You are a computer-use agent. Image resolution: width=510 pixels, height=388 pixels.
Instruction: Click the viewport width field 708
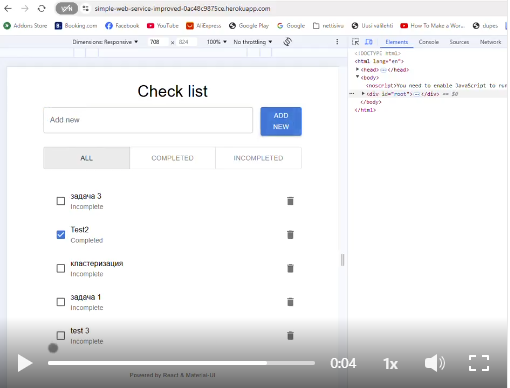point(157,42)
